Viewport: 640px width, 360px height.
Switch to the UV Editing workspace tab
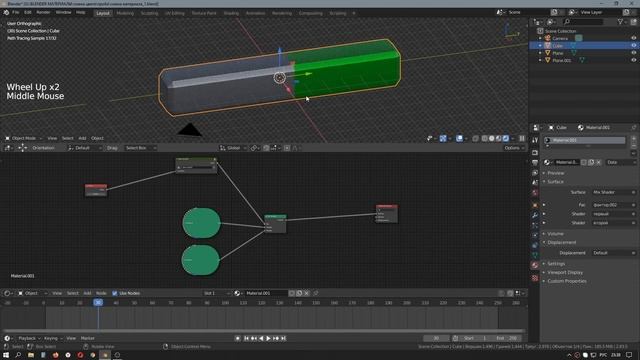[x=175, y=13]
